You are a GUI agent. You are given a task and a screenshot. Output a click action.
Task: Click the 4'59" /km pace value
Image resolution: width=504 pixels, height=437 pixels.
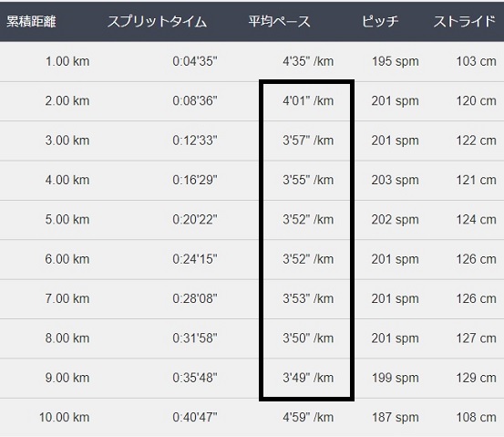click(x=308, y=417)
